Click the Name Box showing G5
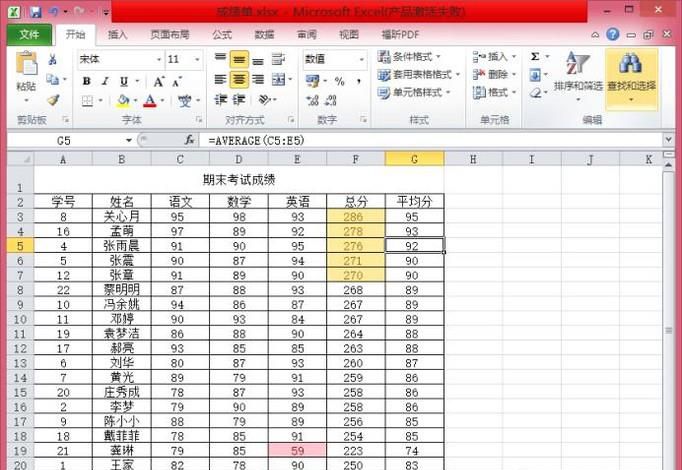Image resolution: width=682 pixels, height=470 pixels. (x=65, y=140)
